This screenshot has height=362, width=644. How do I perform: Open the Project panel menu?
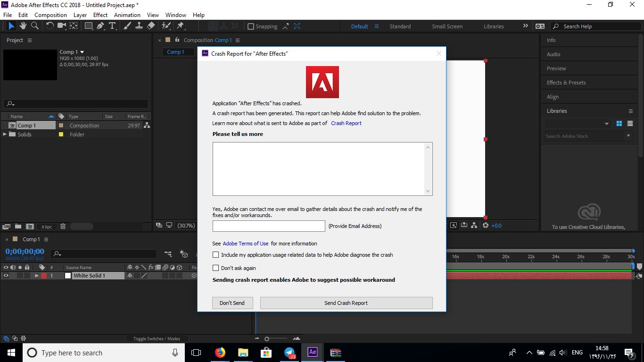pos(30,40)
